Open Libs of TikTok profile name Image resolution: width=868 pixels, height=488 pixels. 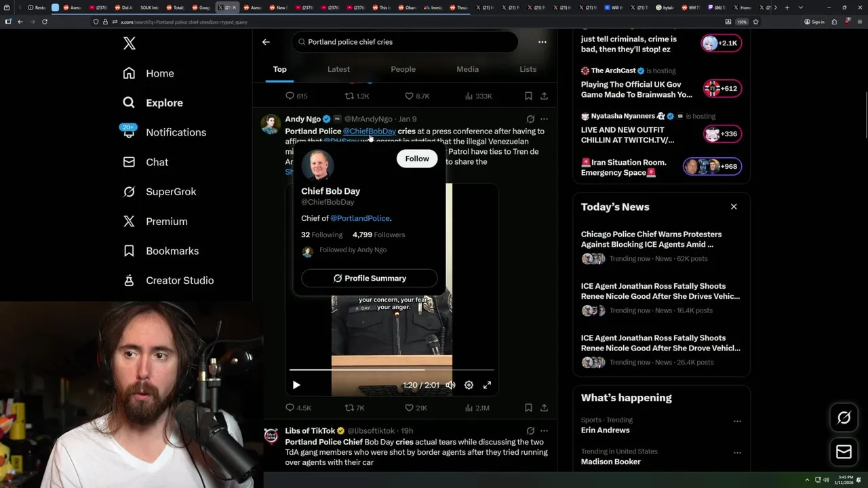coord(310,430)
